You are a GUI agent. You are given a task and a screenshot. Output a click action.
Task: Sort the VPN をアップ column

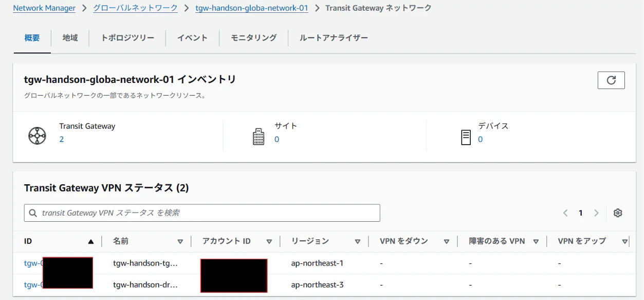(624, 241)
